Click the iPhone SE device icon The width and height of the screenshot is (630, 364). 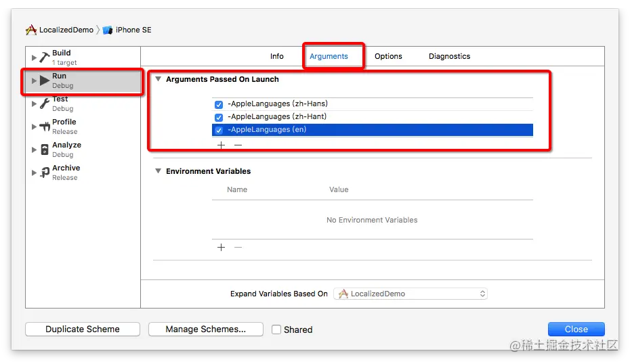point(107,30)
